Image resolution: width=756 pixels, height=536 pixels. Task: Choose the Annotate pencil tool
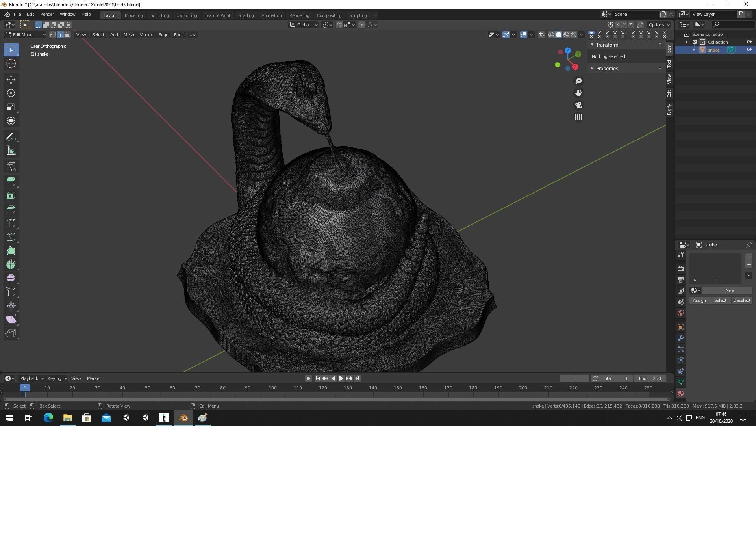pos(11,137)
